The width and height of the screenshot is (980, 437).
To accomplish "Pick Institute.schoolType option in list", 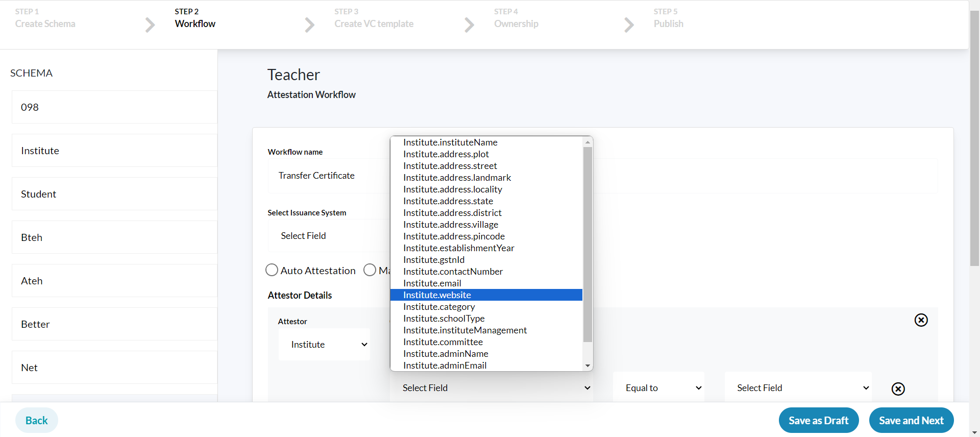I will pyautogui.click(x=444, y=319).
